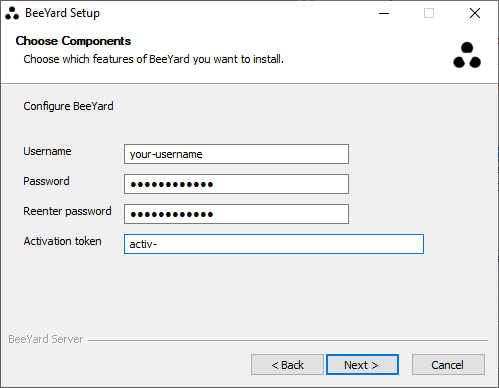Viewport: 499px width, 388px height.
Task: Select the Password input field
Action: click(x=236, y=184)
